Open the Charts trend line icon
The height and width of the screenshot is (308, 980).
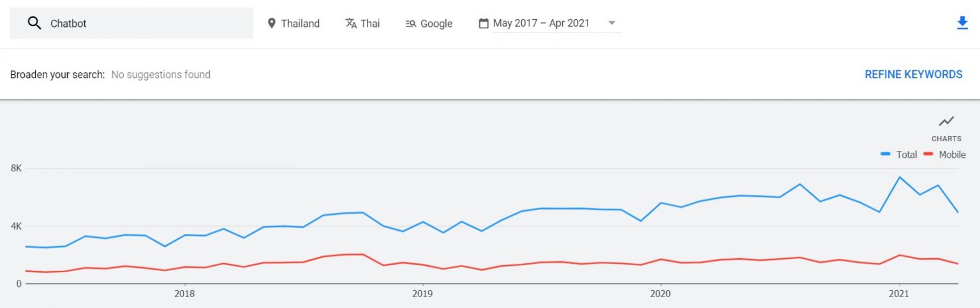pos(946,121)
